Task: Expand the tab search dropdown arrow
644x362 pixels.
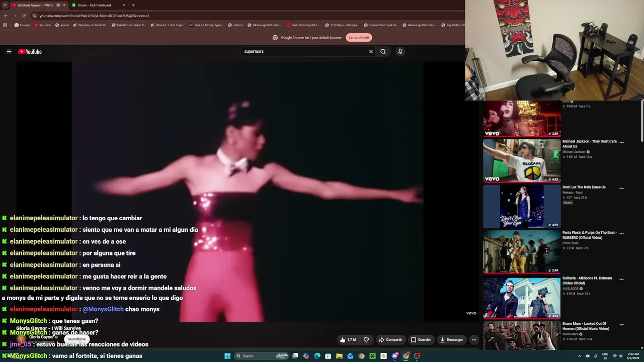Action: (5, 5)
